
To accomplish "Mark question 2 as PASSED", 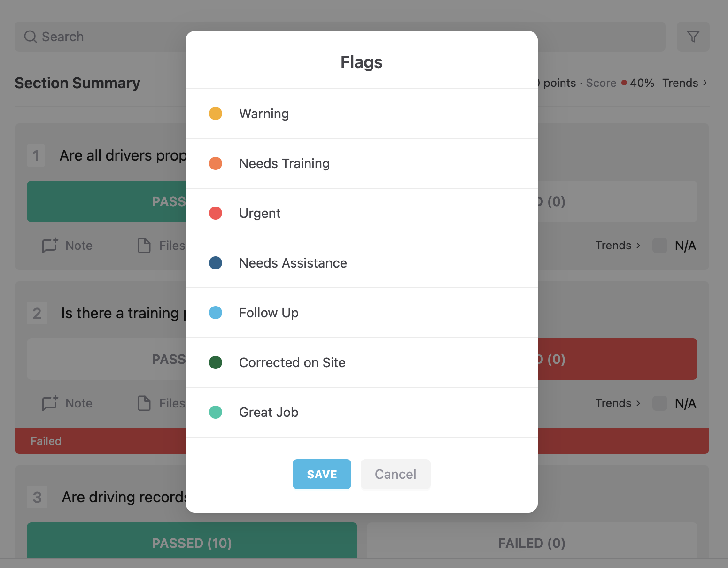I will 106,359.
